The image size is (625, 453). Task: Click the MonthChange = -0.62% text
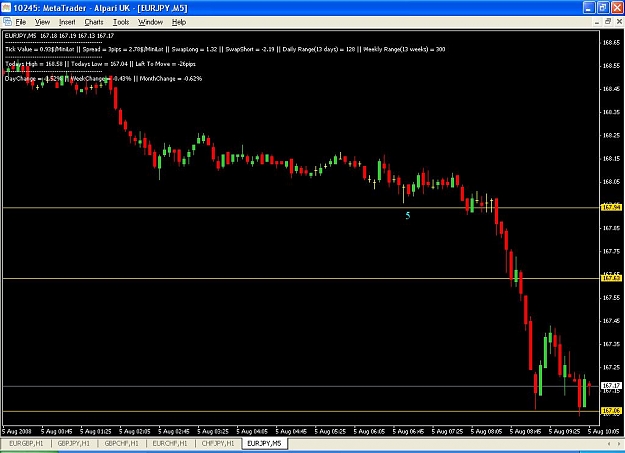click(171, 79)
